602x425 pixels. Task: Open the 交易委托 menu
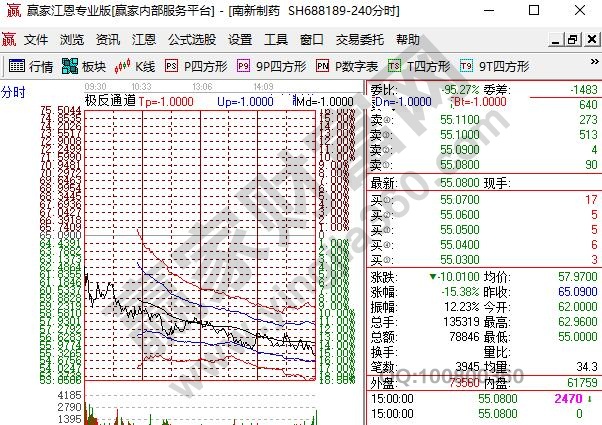359,40
